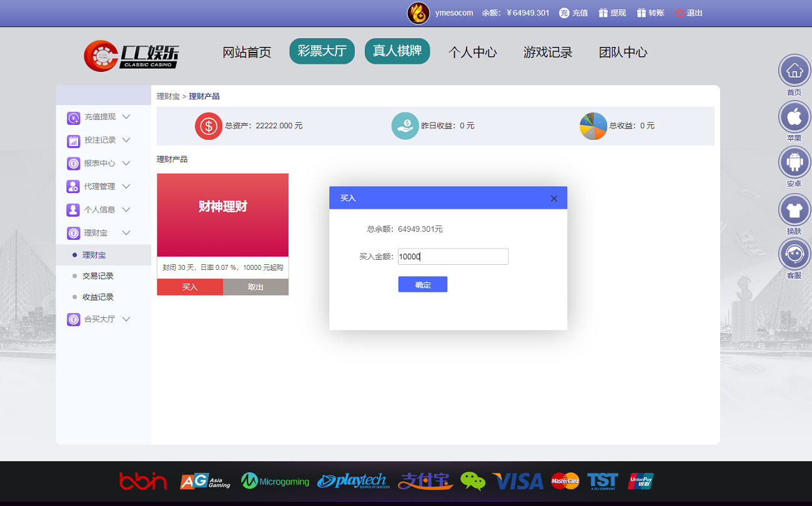Open the 彩票大厅 navigation tab
812x506 pixels.
pyautogui.click(x=322, y=51)
